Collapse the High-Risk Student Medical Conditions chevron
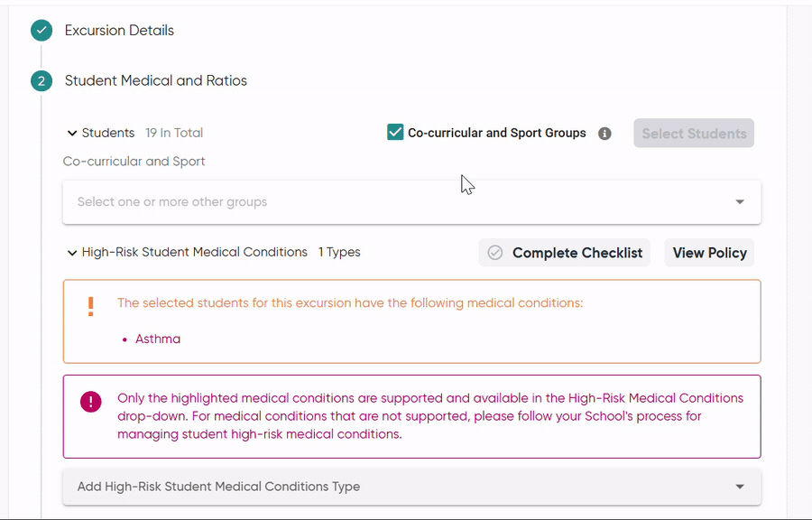Image resolution: width=812 pixels, height=520 pixels. click(x=72, y=253)
